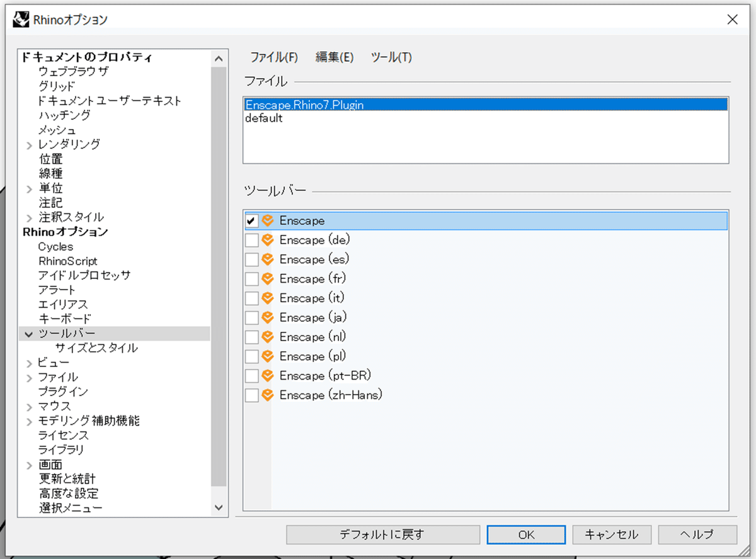Click the Enscape (pl) toolbar icon
The image size is (756, 559).
click(268, 356)
